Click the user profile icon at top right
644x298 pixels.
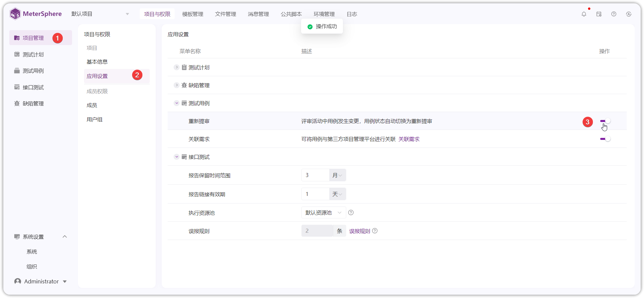point(629,14)
